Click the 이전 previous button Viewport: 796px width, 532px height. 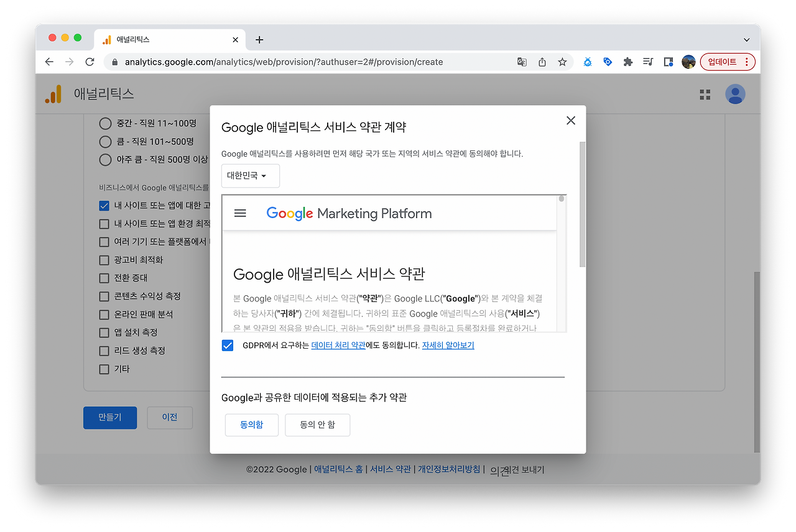tap(170, 418)
